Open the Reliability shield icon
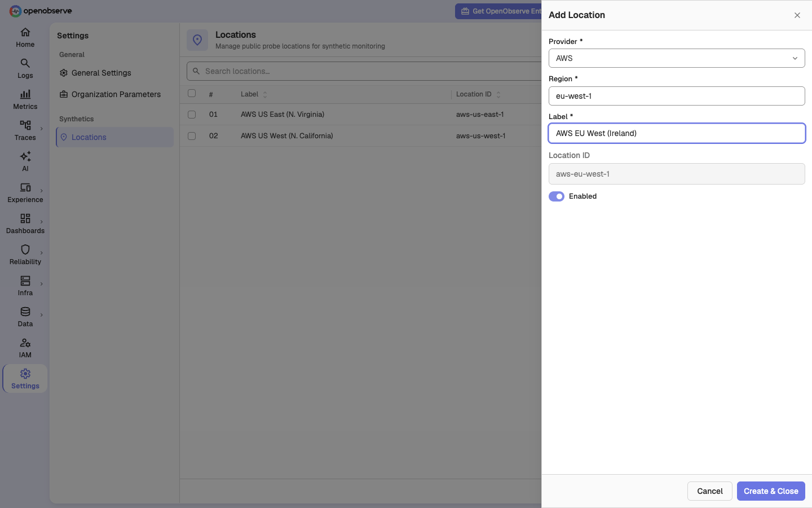812x508 pixels. (25, 249)
